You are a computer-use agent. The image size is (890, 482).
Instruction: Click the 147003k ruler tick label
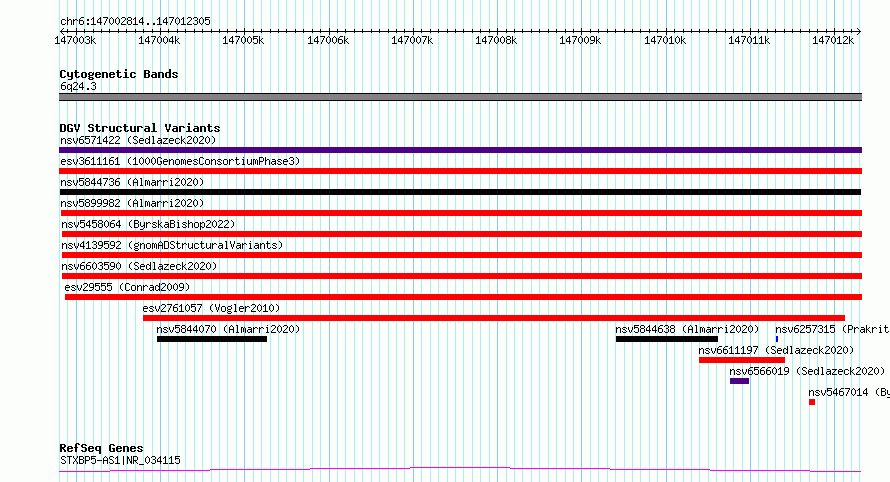click(x=75, y=41)
